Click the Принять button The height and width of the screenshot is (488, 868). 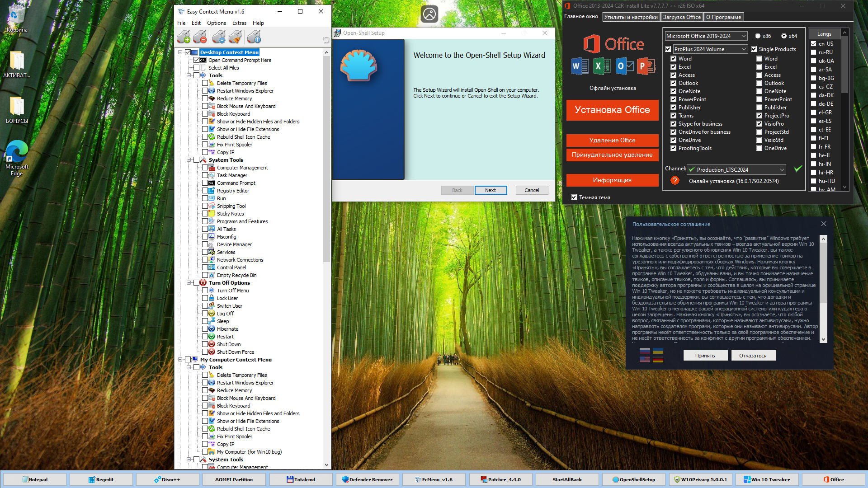click(x=705, y=356)
